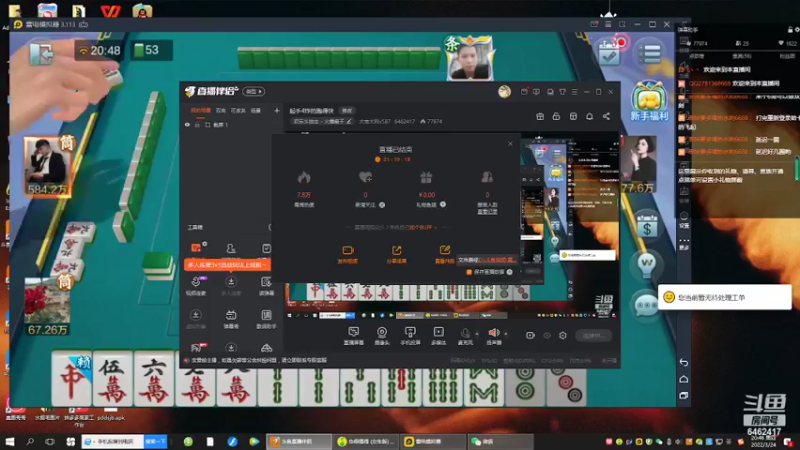The height and width of the screenshot is (450, 800).
Task: Open the 数据助手 tool in toolbox
Action: coord(266,319)
